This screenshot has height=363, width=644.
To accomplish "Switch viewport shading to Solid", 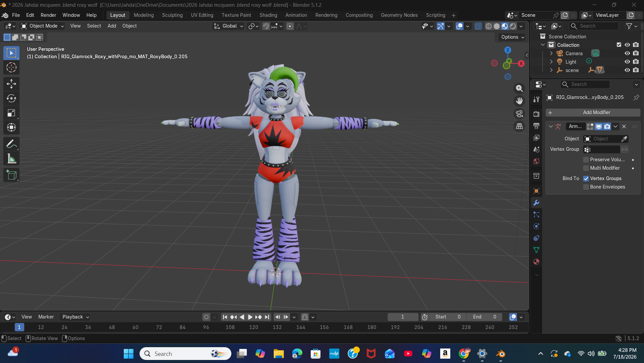I will [x=497, y=26].
